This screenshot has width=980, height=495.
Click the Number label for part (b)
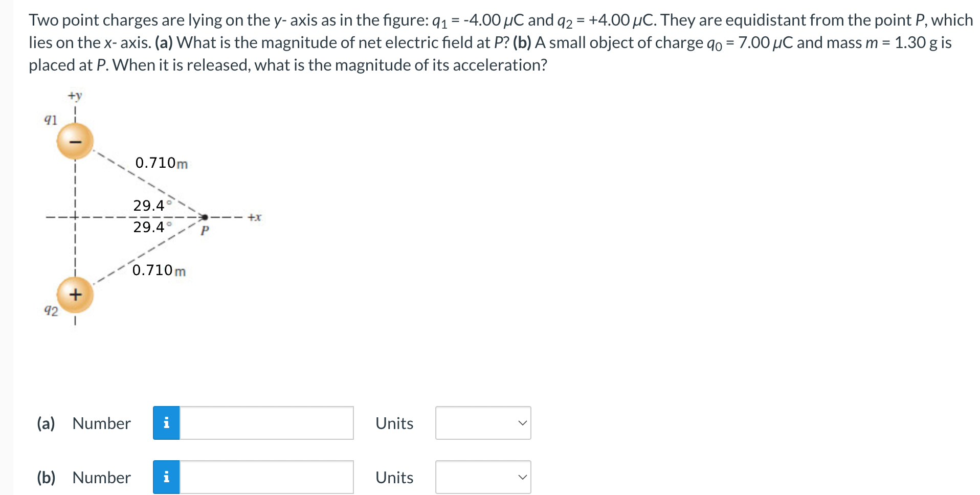click(x=100, y=477)
